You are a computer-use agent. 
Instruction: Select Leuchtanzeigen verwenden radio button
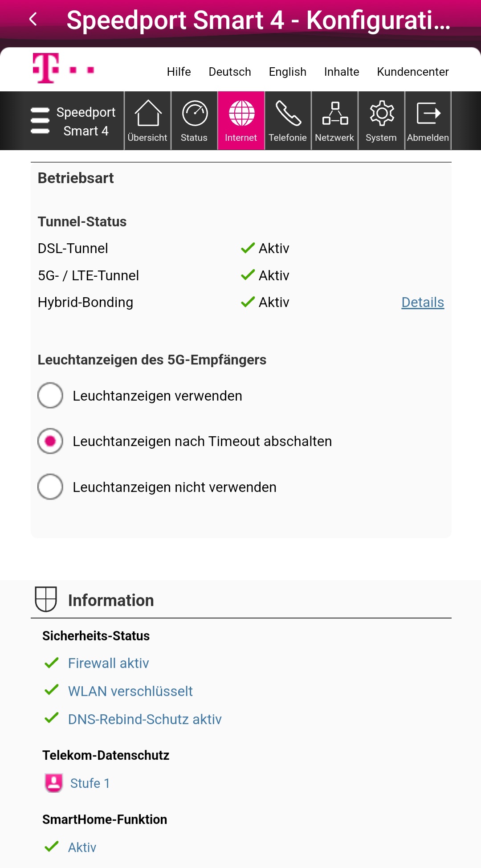[50, 395]
